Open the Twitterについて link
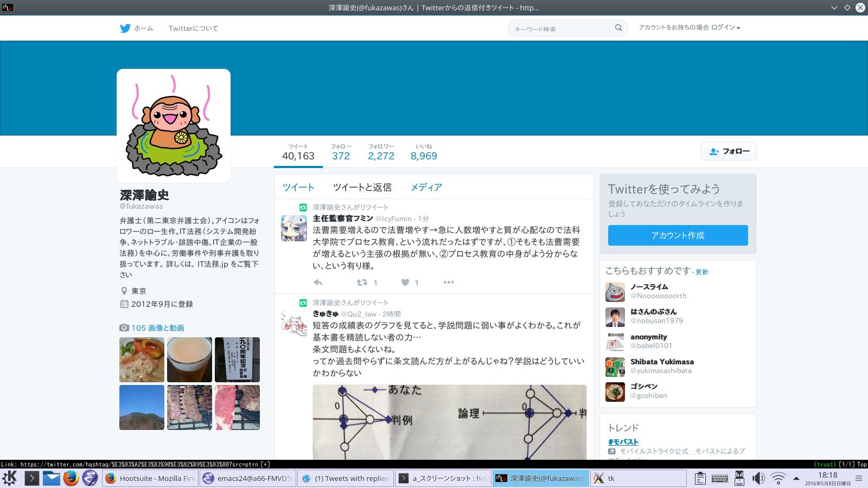The width and height of the screenshot is (868, 488). click(x=193, y=28)
